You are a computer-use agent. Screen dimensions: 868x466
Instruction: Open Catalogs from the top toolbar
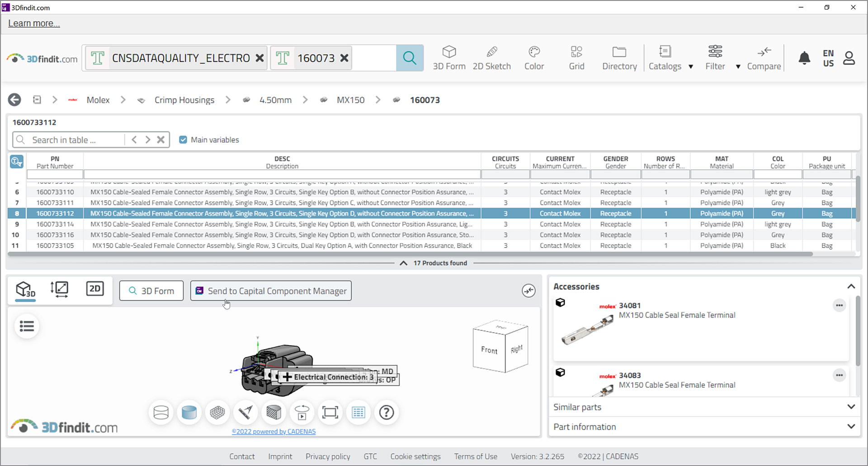coord(665,58)
